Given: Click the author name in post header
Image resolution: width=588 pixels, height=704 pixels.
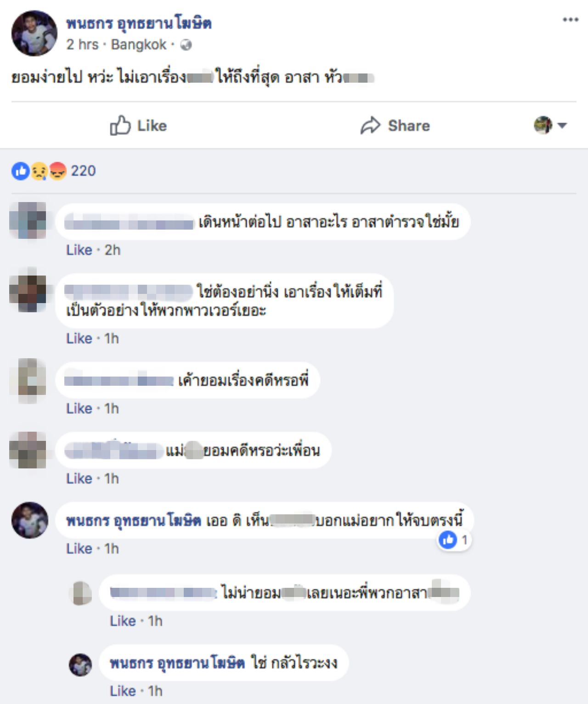Looking at the screenshot, I should tap(139, 23).
